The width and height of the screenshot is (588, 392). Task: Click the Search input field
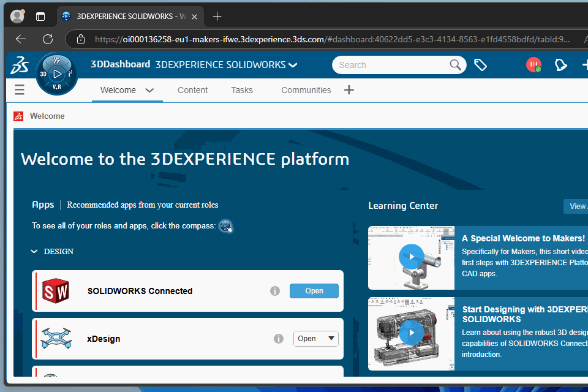point(392,65)
